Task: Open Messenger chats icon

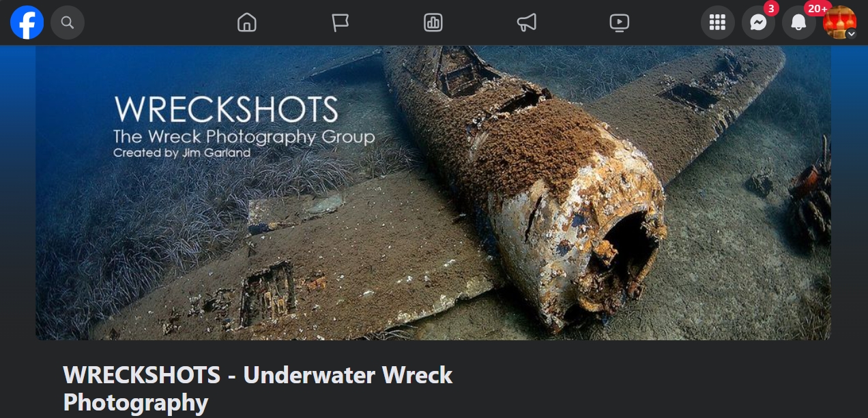Action: point(758,23)
